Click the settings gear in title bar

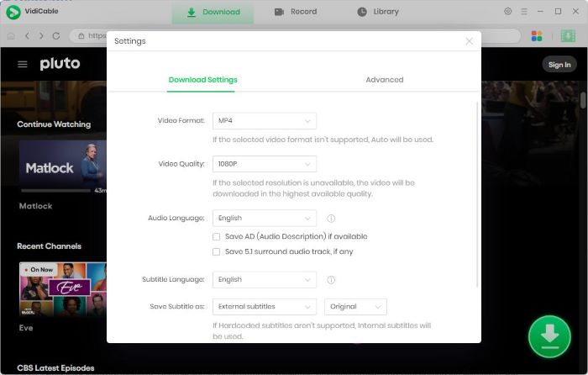[x=507, y=12]
